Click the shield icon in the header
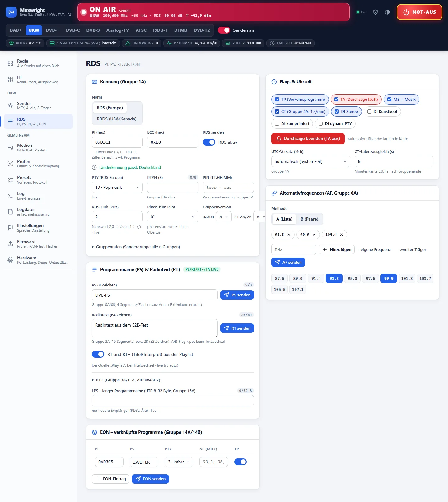448x502 pixels. pyautogui.click(x=376, y=12)
